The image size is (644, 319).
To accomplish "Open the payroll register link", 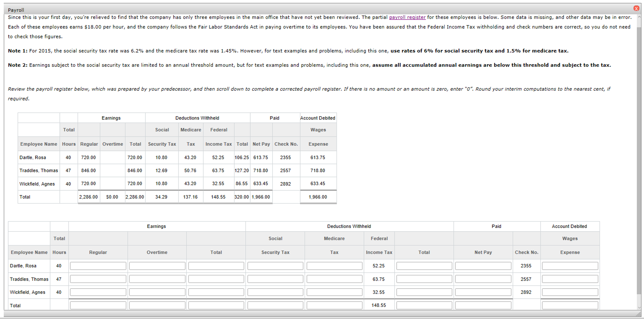I will click(407, 17).
